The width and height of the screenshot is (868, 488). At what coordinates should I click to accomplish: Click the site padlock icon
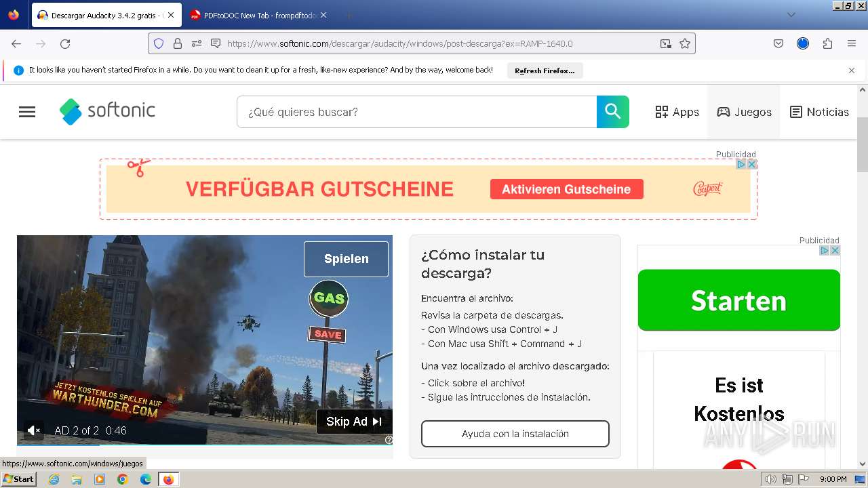coord(178,43)
